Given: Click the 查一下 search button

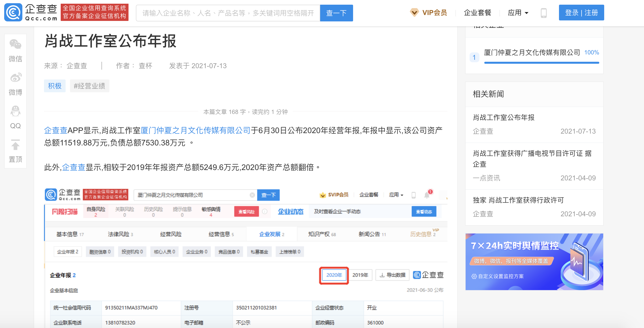Looking at the screenshot, I should pos(336,13).
